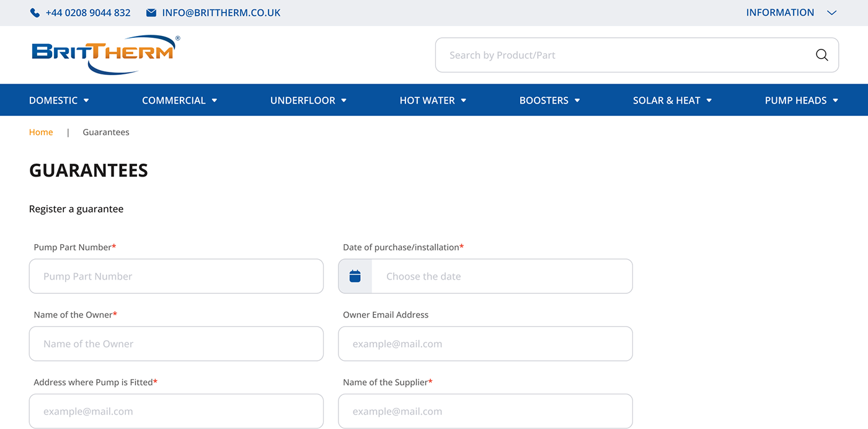
Task: Expand the Solar & Heat menu
Action: pos(672,100)
